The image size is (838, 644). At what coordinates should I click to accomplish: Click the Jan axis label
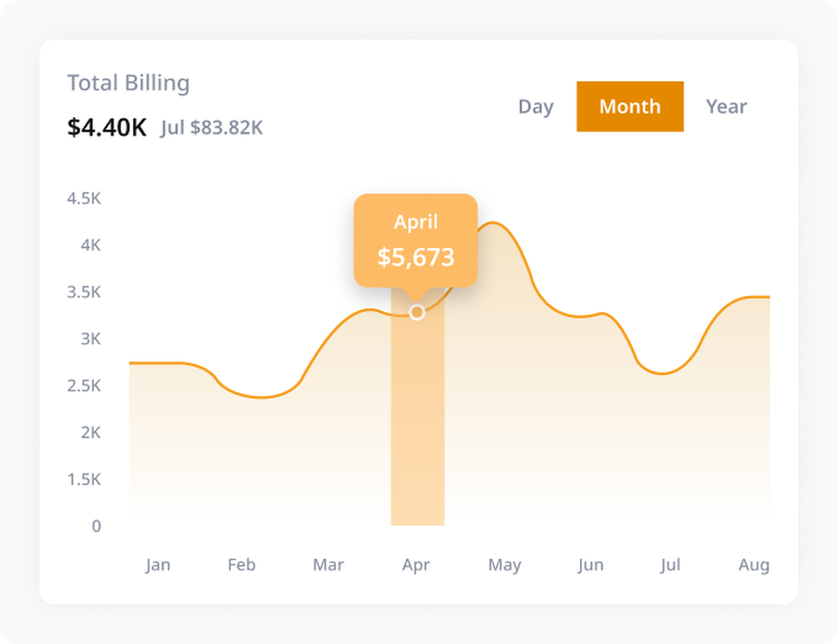159,564
